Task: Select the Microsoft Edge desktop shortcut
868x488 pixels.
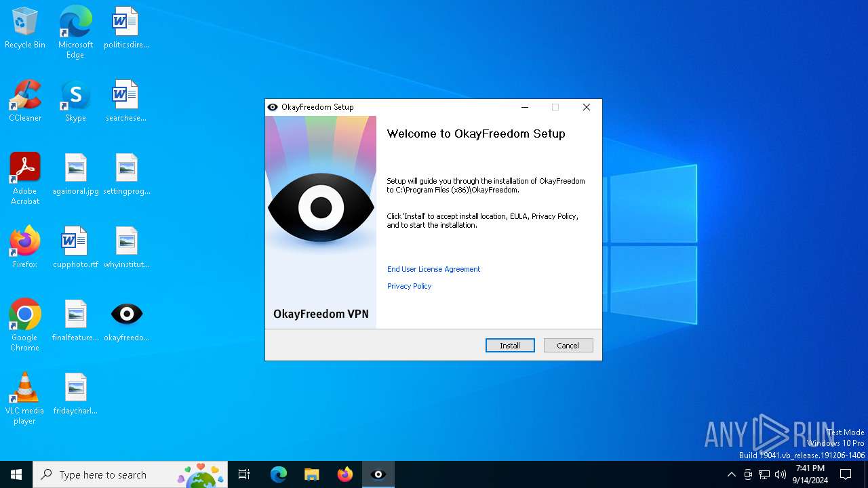Action: (x=75, y=33)
